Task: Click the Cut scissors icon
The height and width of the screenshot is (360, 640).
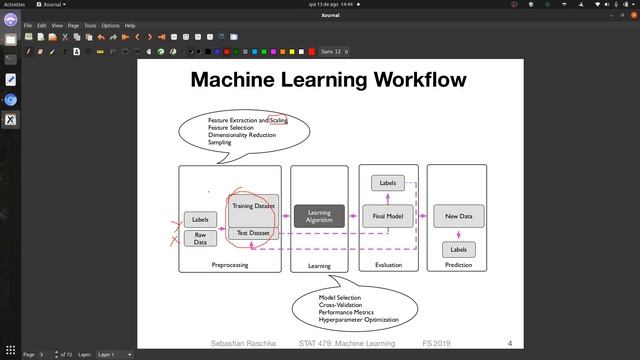Action: [x=65, y=37]
